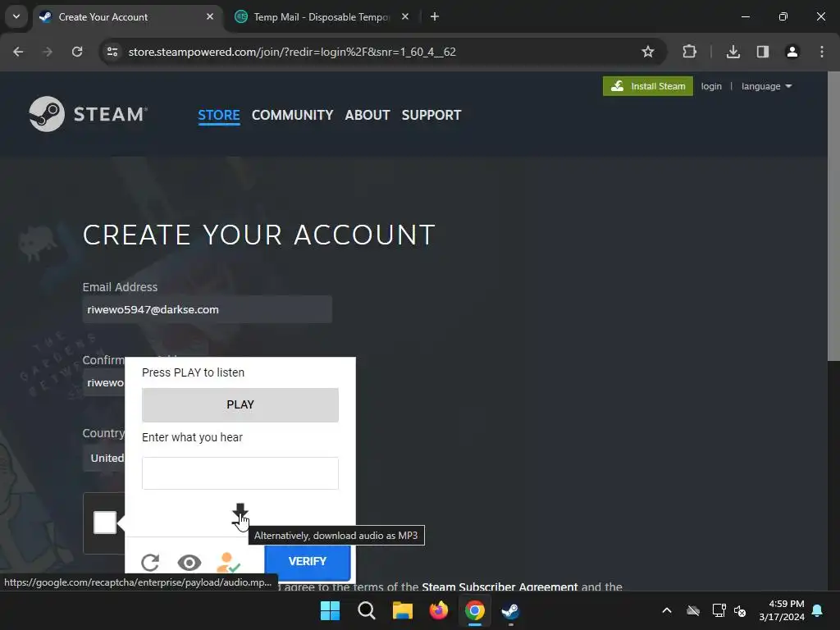The width and height of the screenshot is (840, 630).
Task: Open the STORE menu
Action: pos(218,115)
